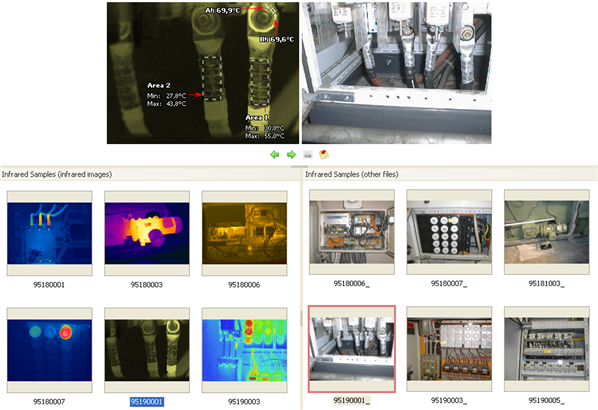Select infrared thumbnail 95190003
The width and height of the screenshot is (598, 410).
244,350
